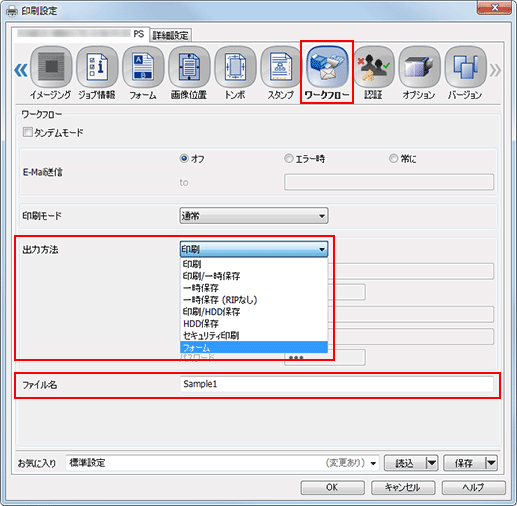Select the 常に radio button

tap(394, 158)
